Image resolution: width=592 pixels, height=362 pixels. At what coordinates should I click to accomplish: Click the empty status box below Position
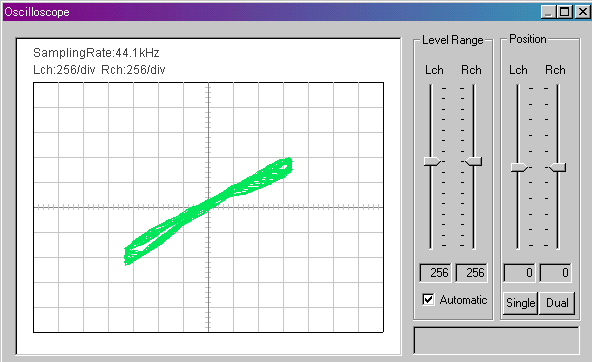click(496, 340)
